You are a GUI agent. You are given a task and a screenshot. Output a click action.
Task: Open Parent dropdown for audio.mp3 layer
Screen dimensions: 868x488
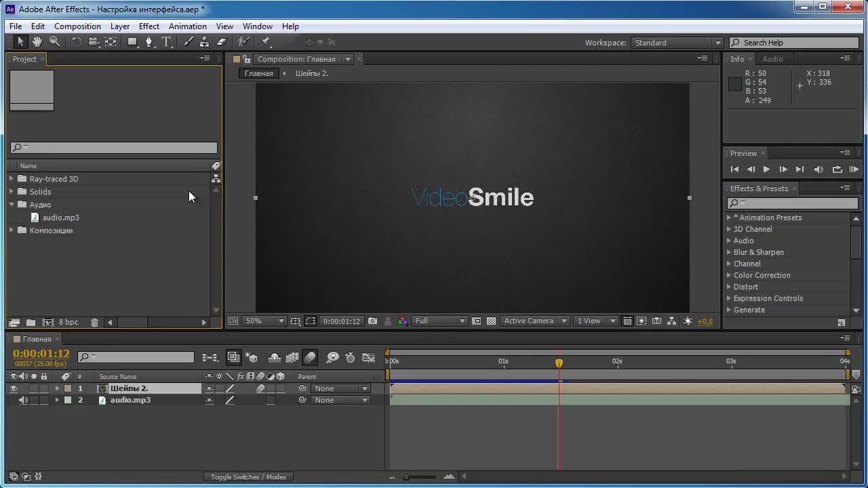click(342, 400)
